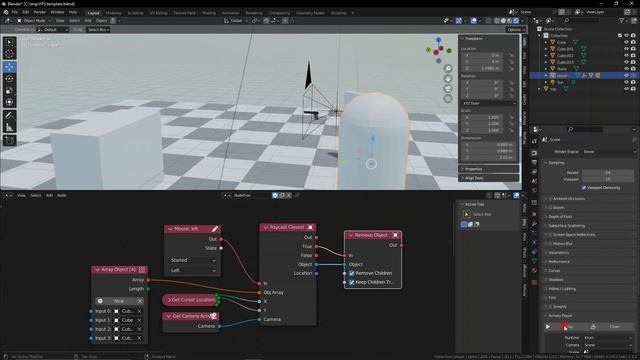Select the Select Box tool in viewport toolbar
640x360 pixels.
(10, 42)
